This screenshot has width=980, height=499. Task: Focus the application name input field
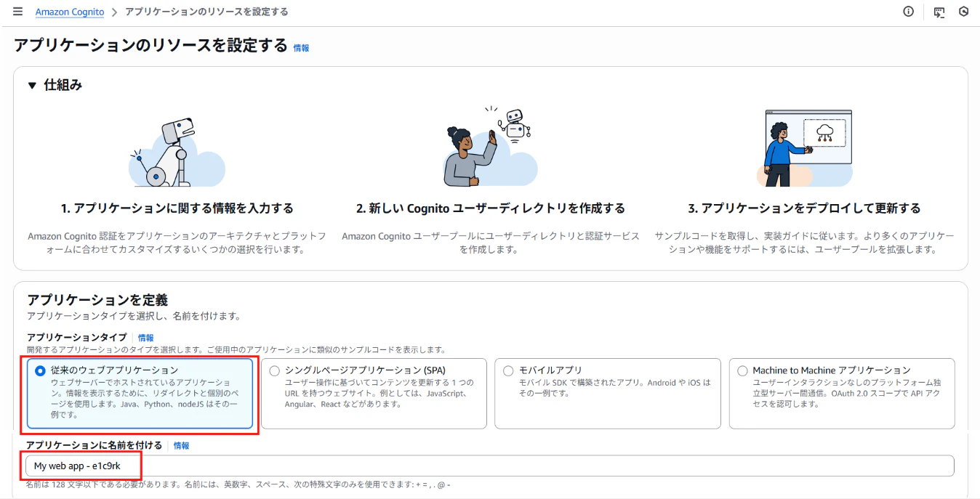click(x=490, y=466)
